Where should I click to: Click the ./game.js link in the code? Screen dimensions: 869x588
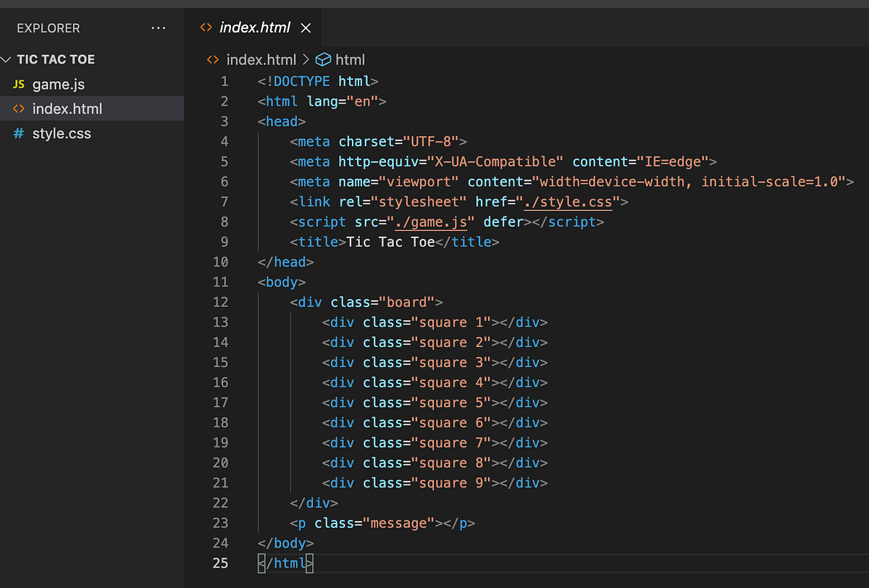tap(432, 222)
